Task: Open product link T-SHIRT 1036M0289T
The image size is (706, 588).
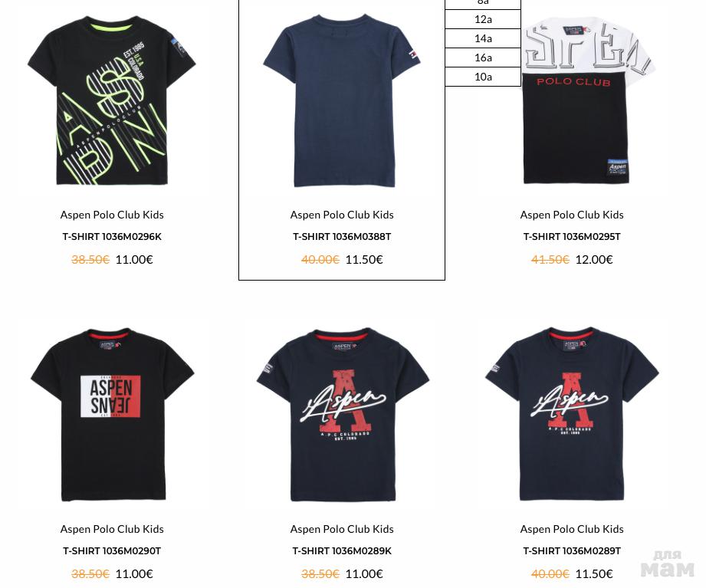Action: point(572,550)
